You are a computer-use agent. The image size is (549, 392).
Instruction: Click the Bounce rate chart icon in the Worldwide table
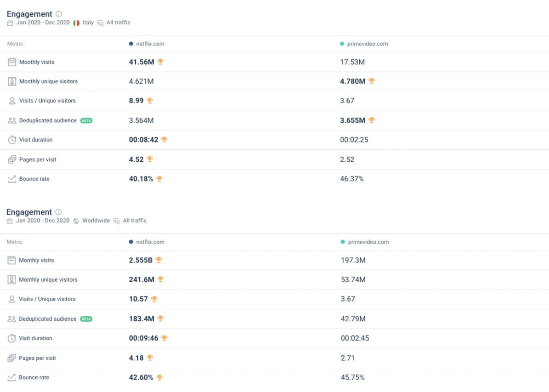11,377
